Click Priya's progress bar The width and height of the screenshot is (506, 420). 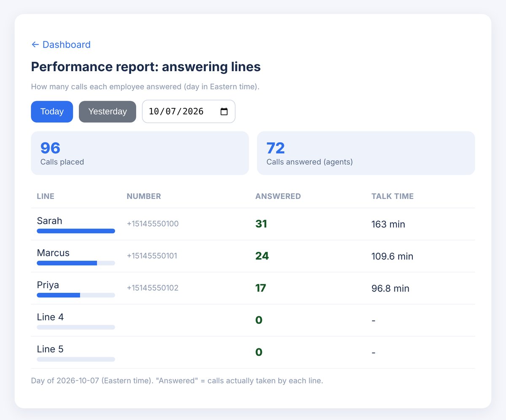pos(76,295)
